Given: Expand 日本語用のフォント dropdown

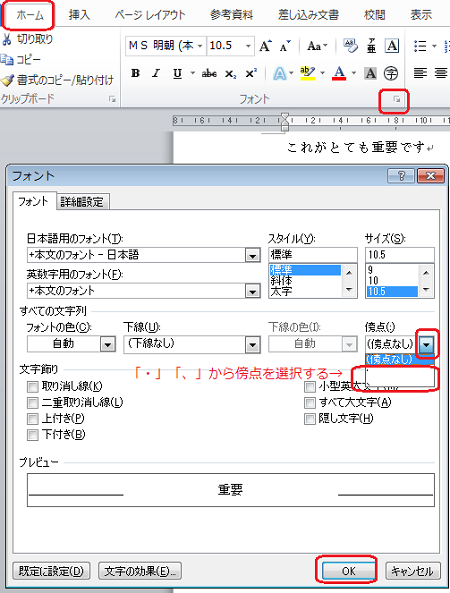Looking at the screenshot, I should 252,256.
